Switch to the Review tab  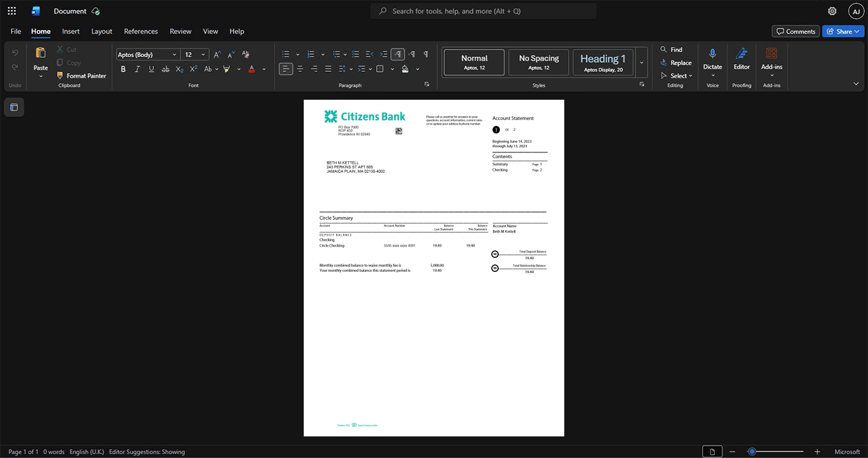pos(180,31)
